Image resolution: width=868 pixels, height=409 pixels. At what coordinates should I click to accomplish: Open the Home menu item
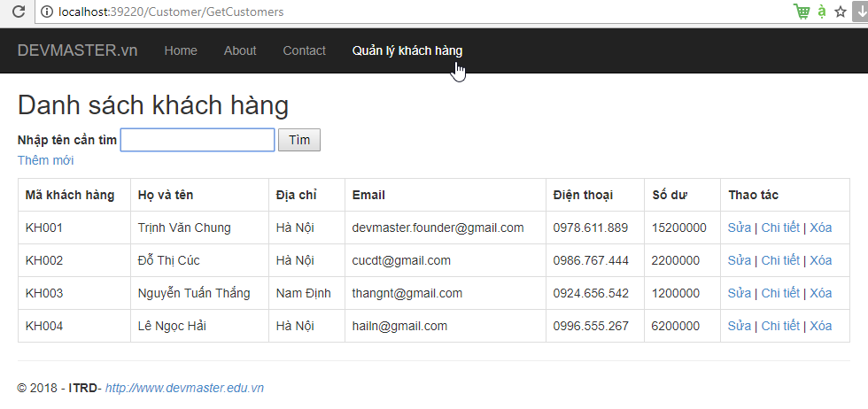[181, 50]
